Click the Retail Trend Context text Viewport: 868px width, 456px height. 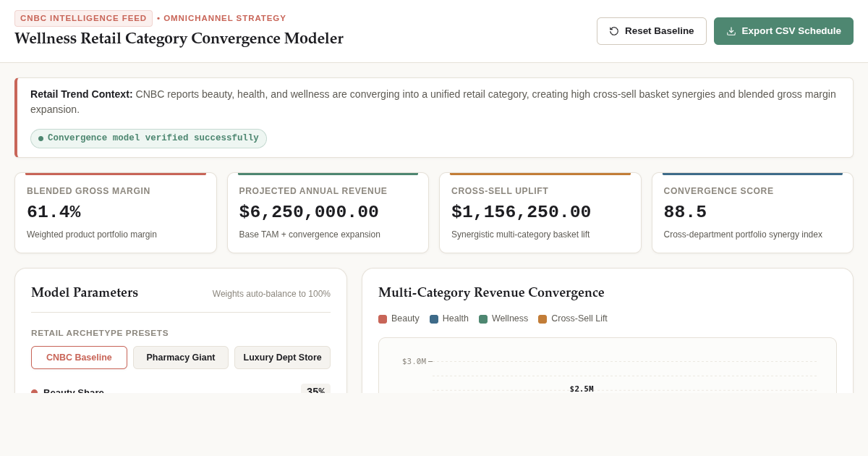[433, 102]
